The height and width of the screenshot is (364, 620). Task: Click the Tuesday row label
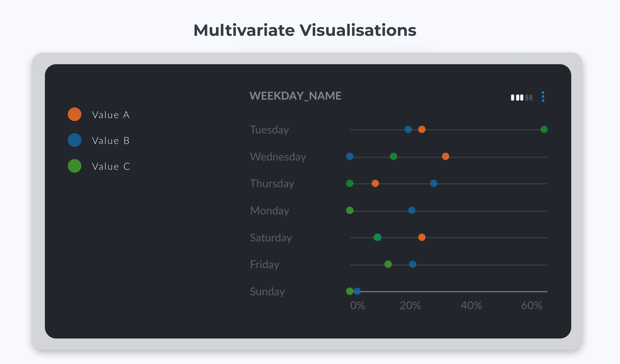pyautogui.click(x=269, y=130)
